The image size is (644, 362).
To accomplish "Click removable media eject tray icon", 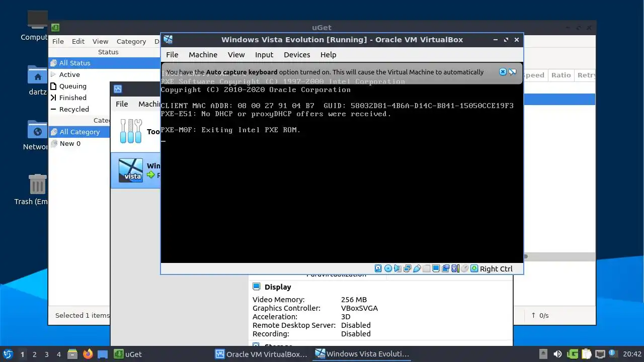I will [x=543, y=354].
